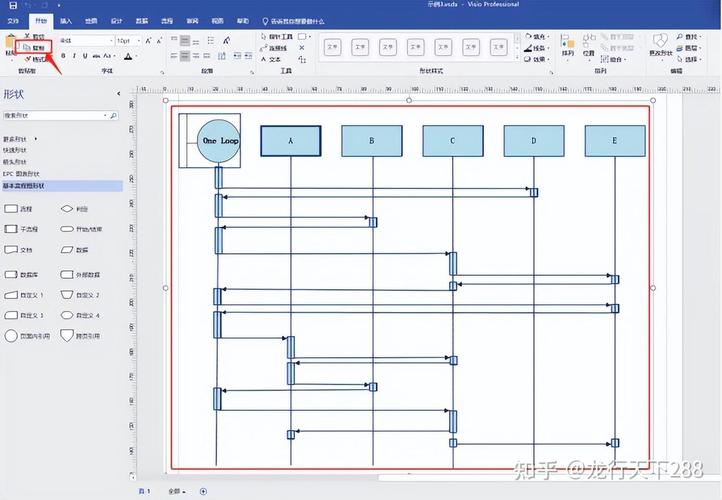Click the Format Painter brush icon
Viewport: 722px width, 500px height.
click(28, 59)
